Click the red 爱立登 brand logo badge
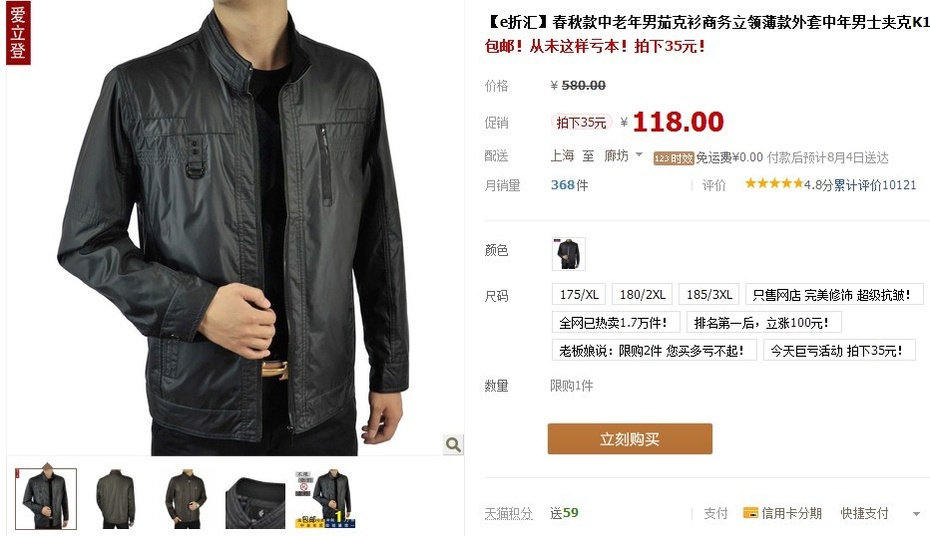 (18, 33)
